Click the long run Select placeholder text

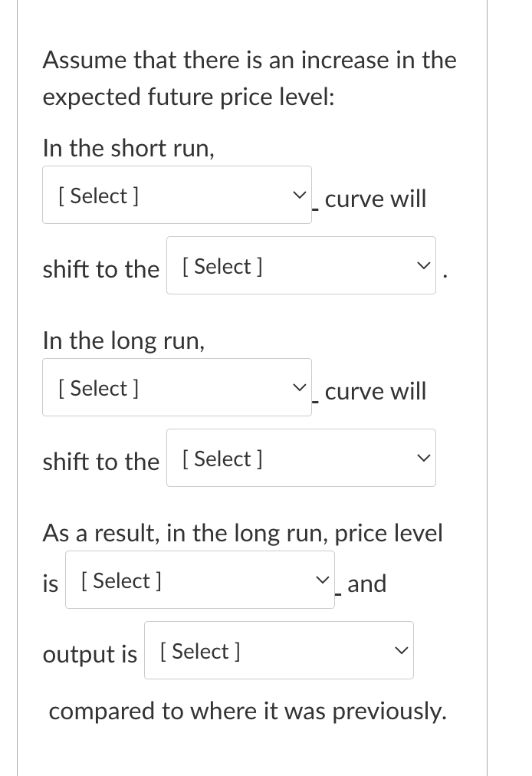(x=97, y=387)
